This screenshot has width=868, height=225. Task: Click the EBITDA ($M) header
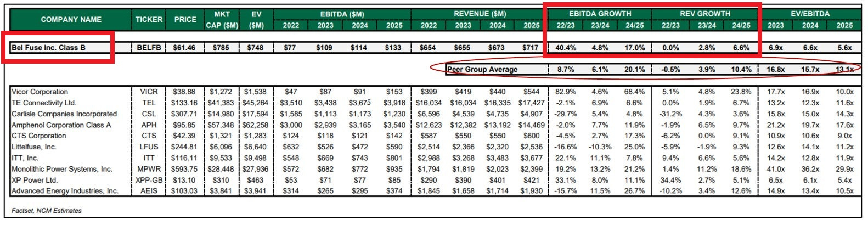342,14
